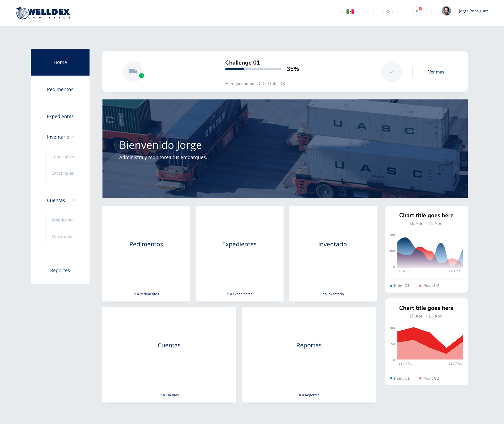
Task: Collapse the Cuentas sidebar section
Action: point(73,200)
